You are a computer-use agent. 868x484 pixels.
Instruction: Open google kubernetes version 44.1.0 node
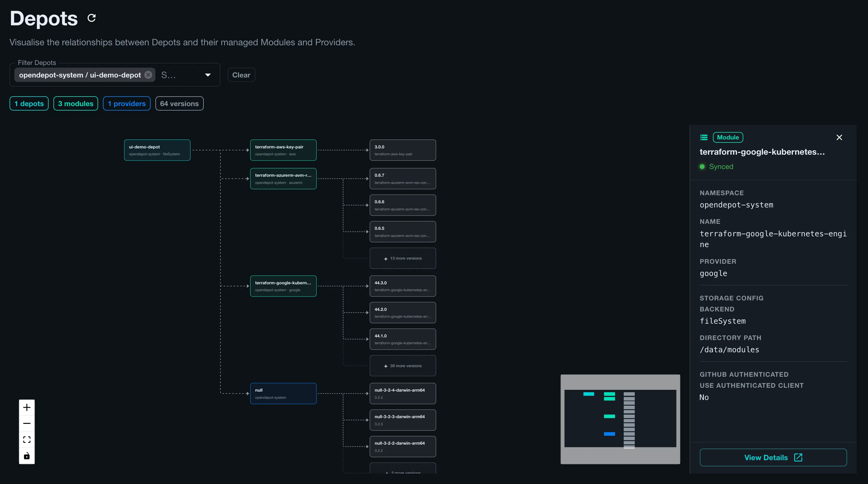[403, 339]
